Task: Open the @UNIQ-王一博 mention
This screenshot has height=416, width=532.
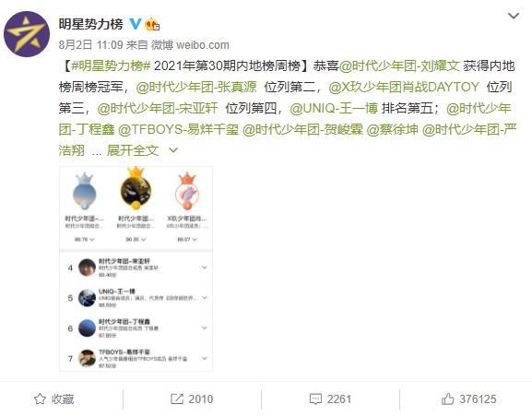Action: 334,108
